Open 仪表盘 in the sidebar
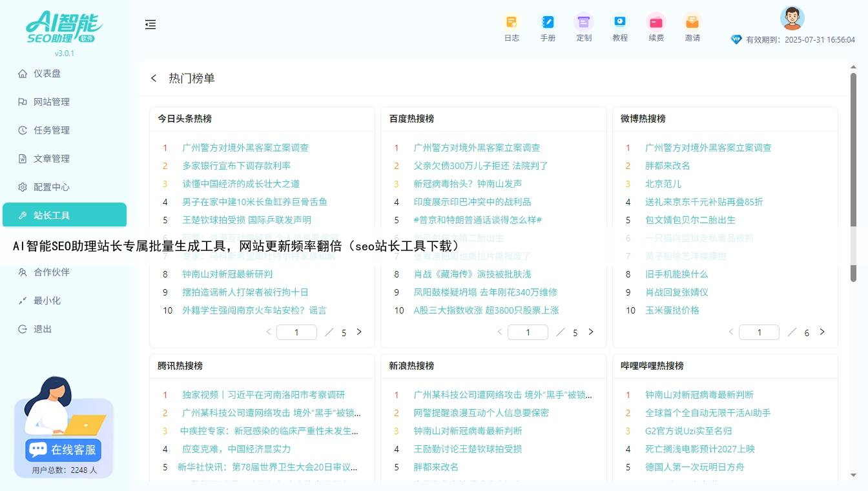 (x=47, y=74)
